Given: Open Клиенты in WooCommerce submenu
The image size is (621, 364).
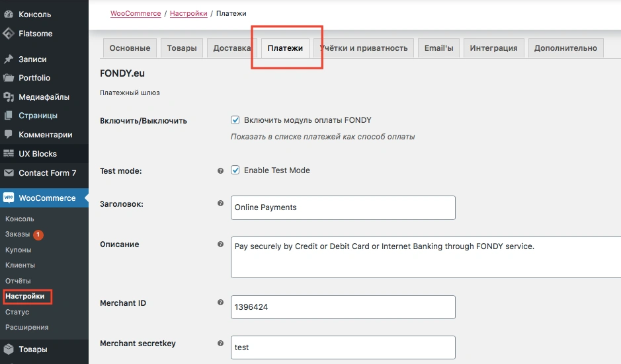Looking at the screenshot, I should (x=20, y=265).
